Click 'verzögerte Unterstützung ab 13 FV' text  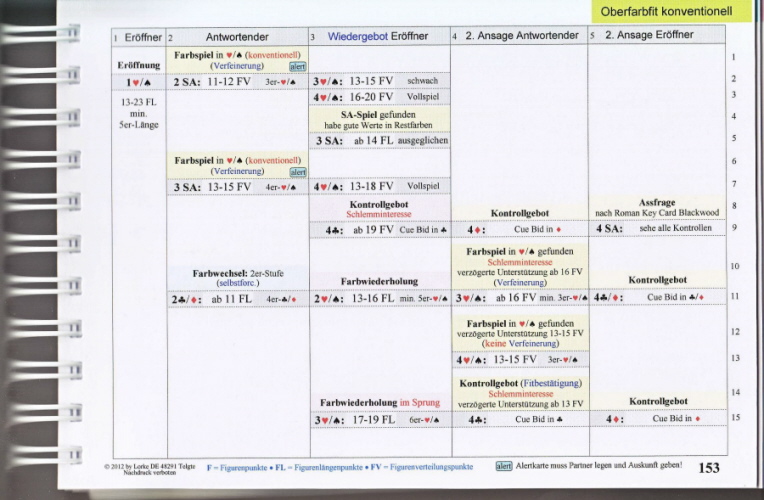[x=520, y=404]
